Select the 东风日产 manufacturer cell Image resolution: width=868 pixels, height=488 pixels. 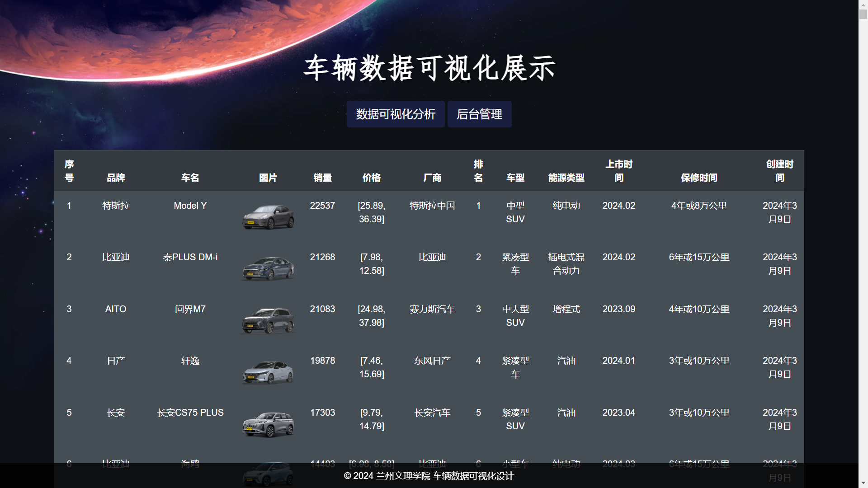(432, 361)
